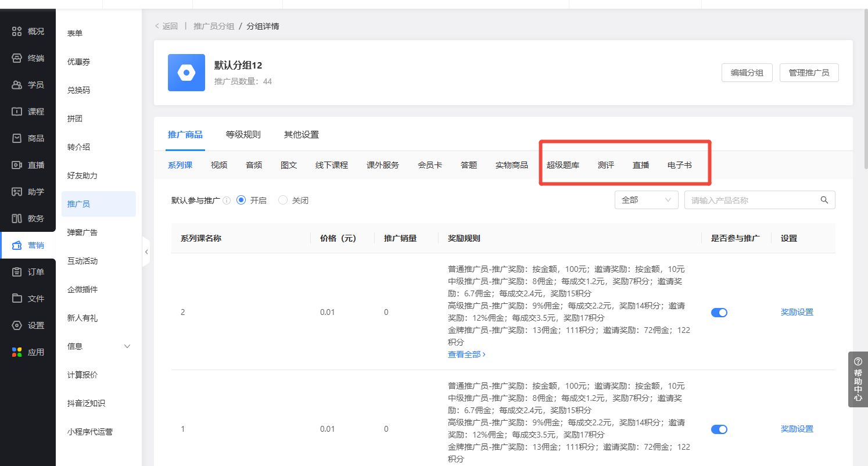868x466 pixels.
Task: Open the 帮助中心 help center widget
Action: pyautogui.click(x=858, y=379)
